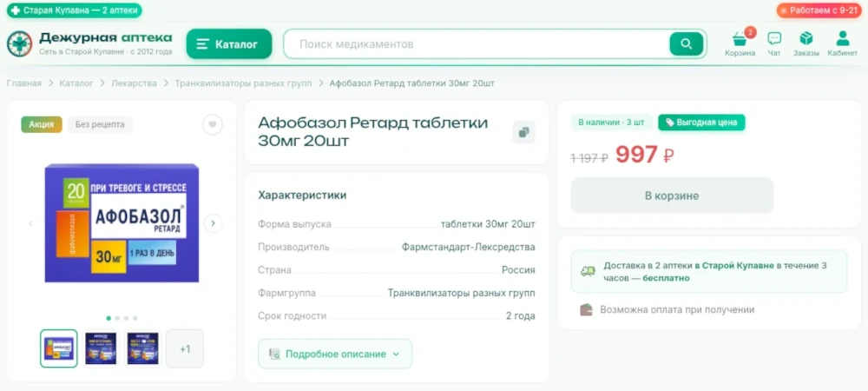The height and width of the screenshot is (391, 868).
Task: Click the В корзине button
Action: [672, 195]
